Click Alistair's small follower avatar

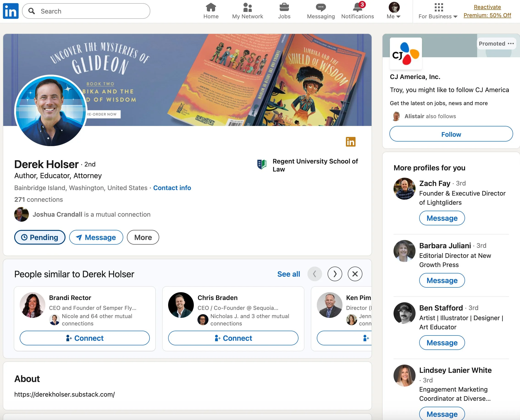click(396, 116)
